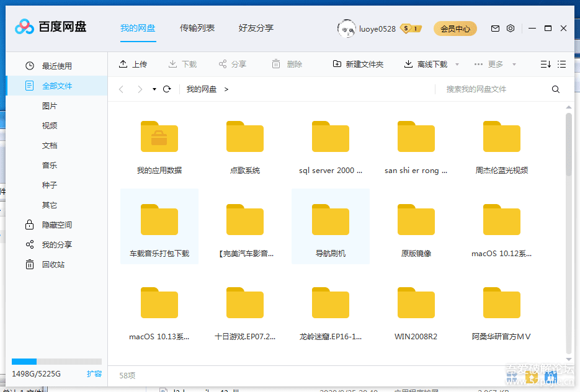
Task: Switch to 传输列表 tab
Action: 197,28
